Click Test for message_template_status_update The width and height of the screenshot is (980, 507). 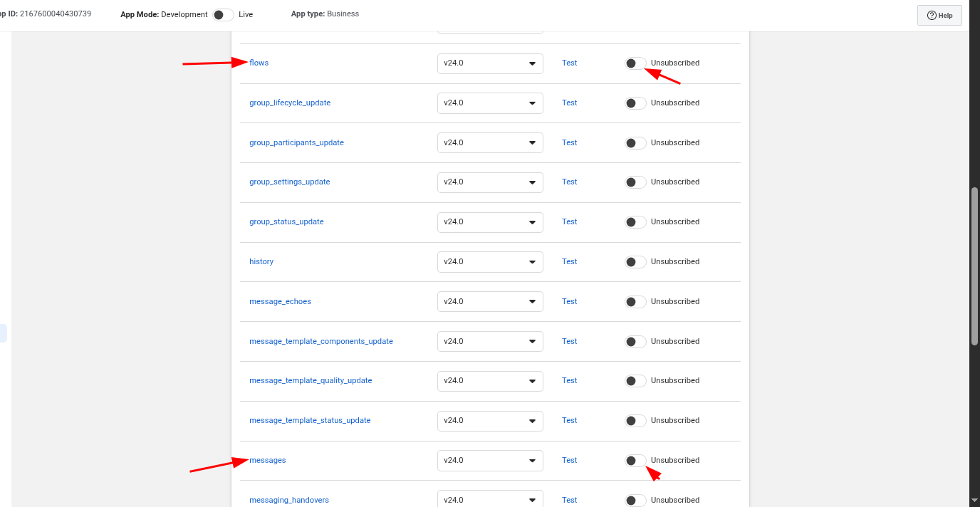coord(569,421)
